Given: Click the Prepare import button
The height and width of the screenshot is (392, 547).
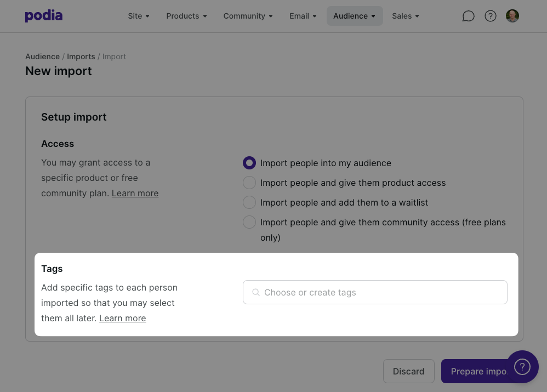Looking at the screenshot, I should (x=475, y=371).
